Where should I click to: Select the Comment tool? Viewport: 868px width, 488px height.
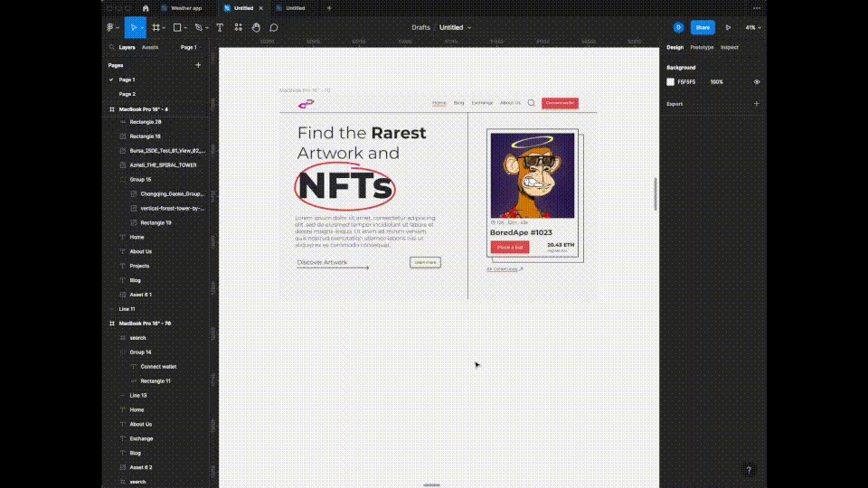click(x=273, y=28)
